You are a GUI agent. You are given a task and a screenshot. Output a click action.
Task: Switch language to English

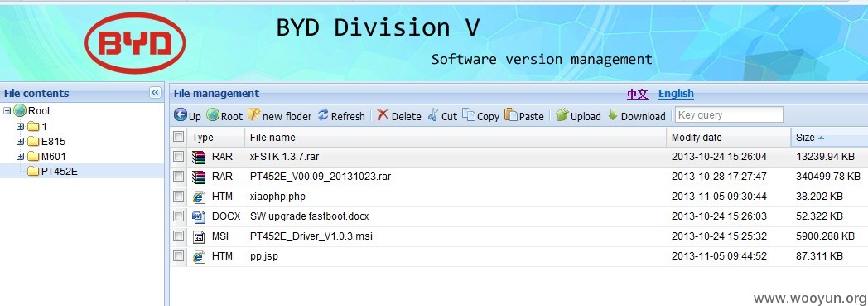pyautogui.click(x=676, y=94)
